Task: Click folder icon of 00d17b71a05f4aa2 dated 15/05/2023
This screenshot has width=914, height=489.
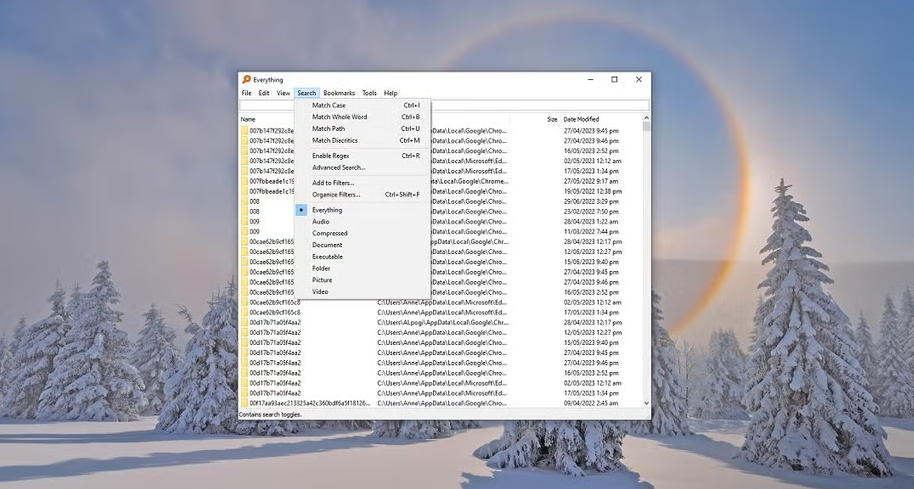Action: tap(245, 343)
